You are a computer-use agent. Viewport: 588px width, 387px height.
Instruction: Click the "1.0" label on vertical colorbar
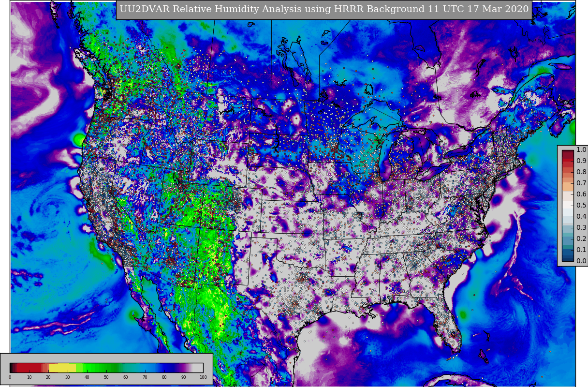point(581,150)
